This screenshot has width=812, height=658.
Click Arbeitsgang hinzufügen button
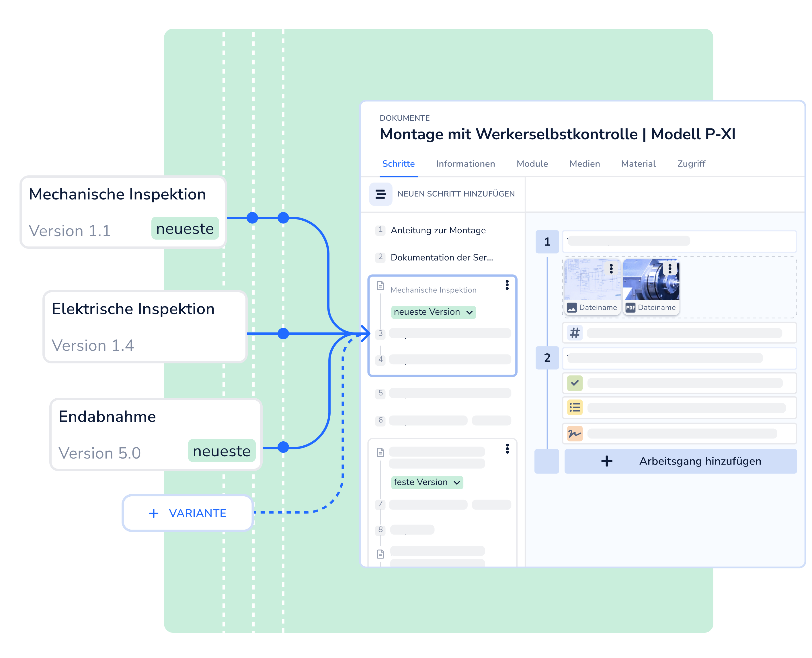(680, 461)
